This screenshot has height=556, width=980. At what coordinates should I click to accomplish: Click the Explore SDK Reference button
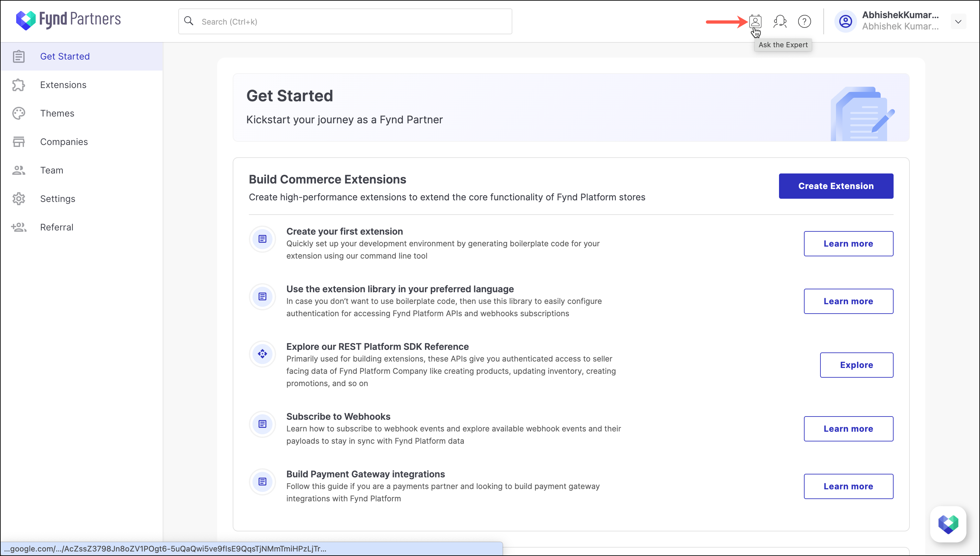856,365
